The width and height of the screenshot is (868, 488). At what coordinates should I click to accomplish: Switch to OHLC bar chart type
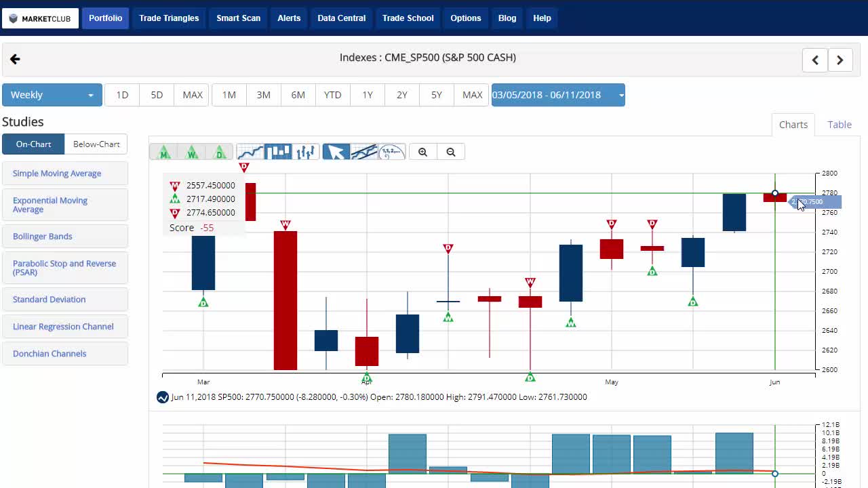pos(306,152)
